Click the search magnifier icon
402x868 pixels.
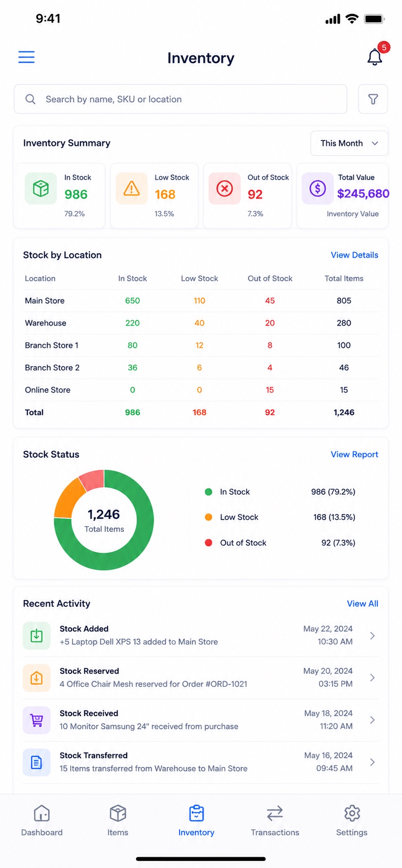coord(31,99)
